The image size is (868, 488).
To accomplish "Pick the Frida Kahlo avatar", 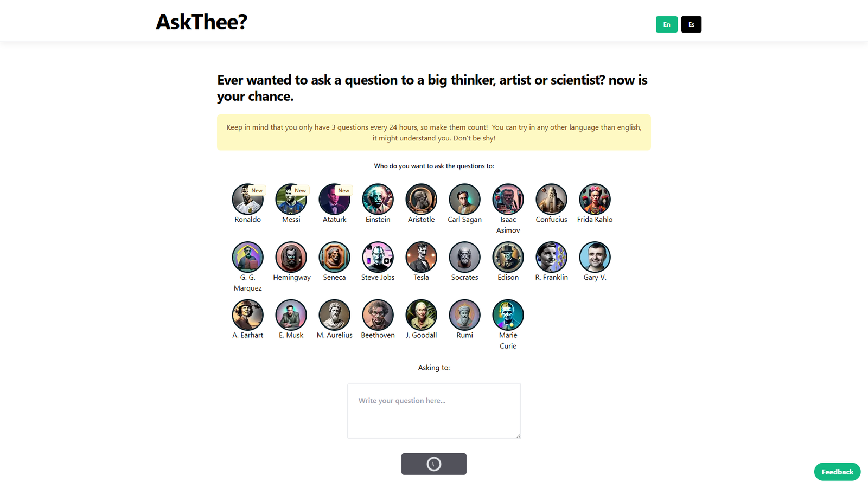I will pyautogui.click(x=595, y=199).
